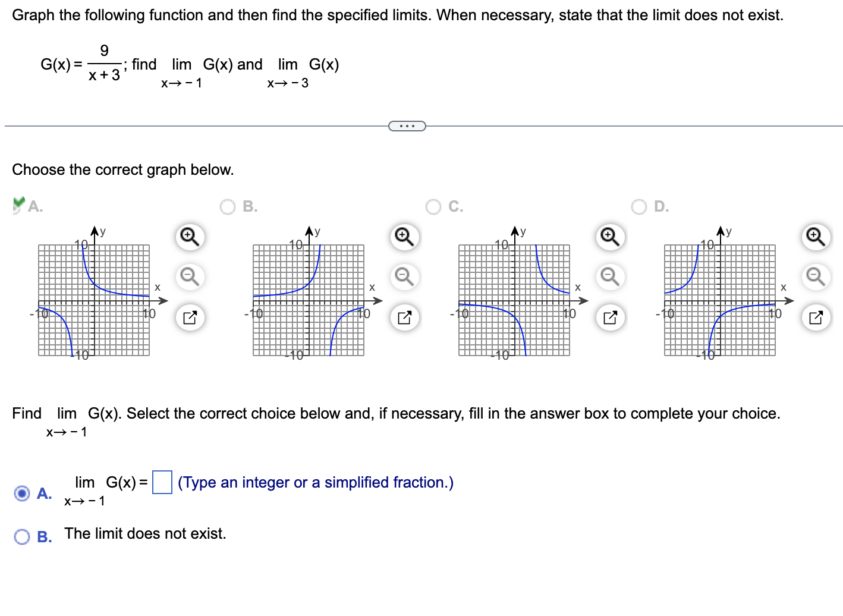
Task: Open graph D in a larger view
Action: tap(815, 317)
